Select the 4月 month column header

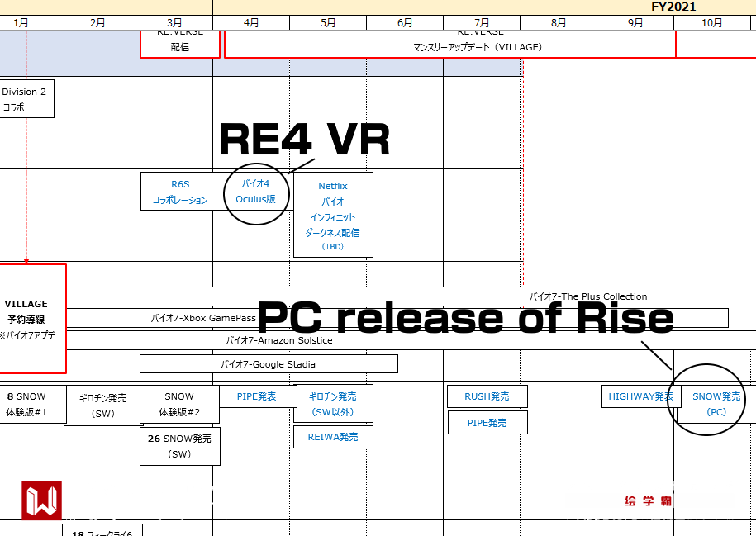(251, 22)
